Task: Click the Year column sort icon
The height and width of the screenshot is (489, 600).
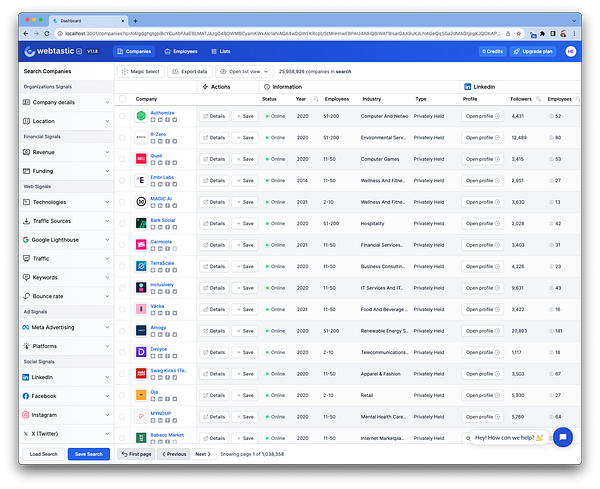Action: (x=316, y=99)
